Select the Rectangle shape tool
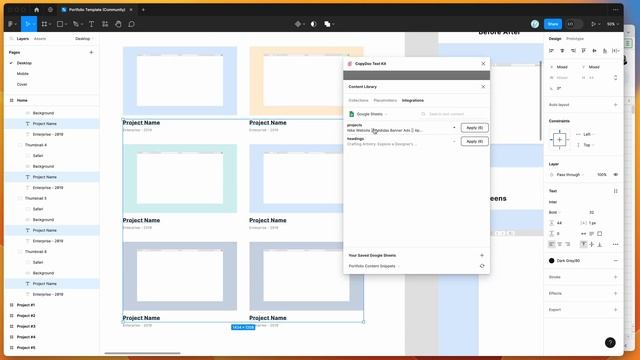 (60, 24)
